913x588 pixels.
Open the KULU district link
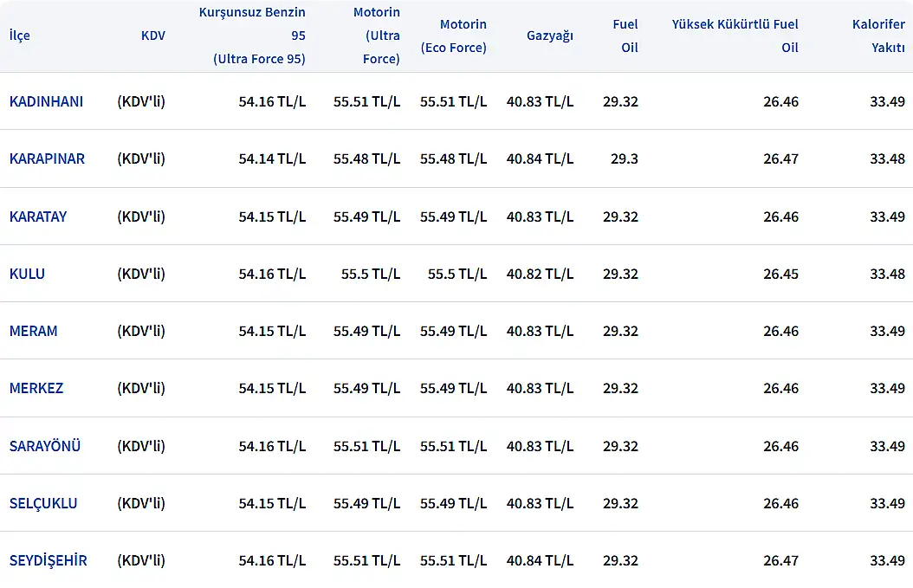tap(27, 274)
